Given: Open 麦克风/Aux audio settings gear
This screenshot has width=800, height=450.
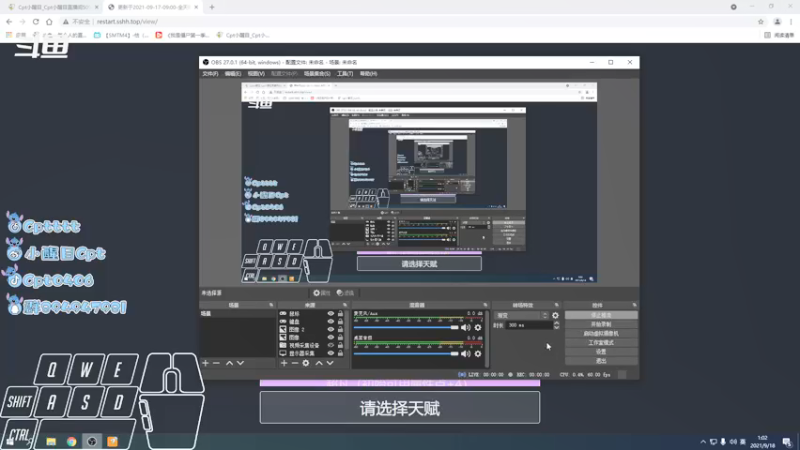Looking at the screenshot, I should tap(478, 328).
